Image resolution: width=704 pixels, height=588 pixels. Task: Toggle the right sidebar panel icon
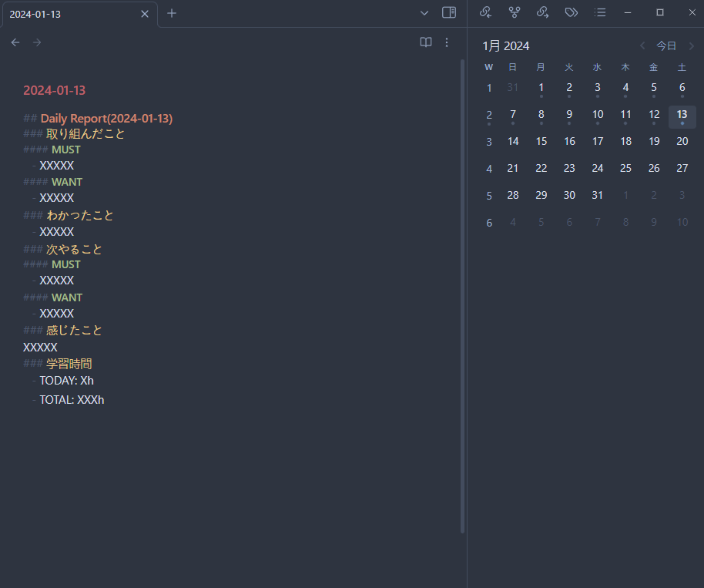click(449, 12)
